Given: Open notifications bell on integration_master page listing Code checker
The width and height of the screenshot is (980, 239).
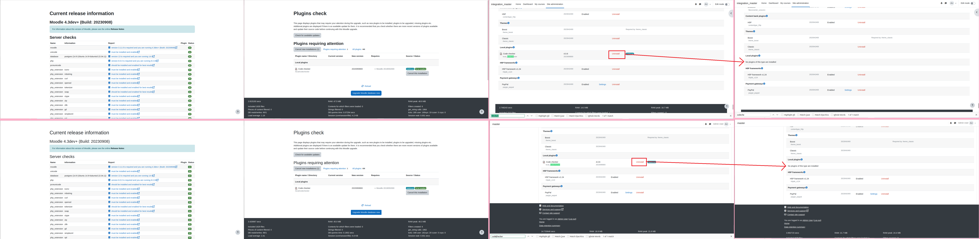Looking at the screenshot, I should [696, 4].
